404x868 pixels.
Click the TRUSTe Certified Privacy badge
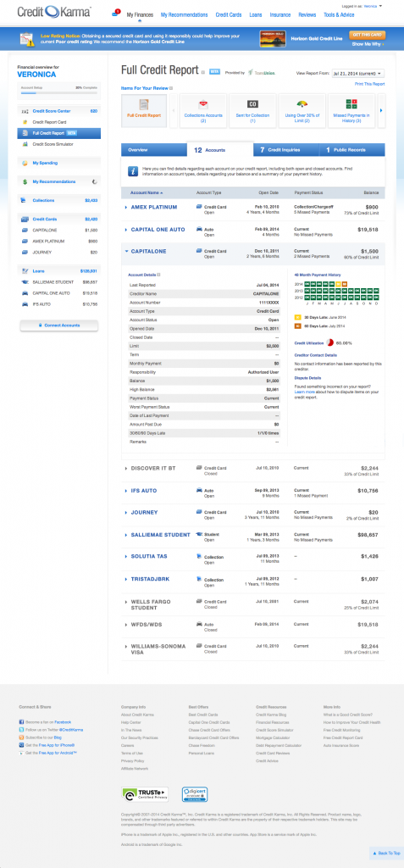(145, 794)
